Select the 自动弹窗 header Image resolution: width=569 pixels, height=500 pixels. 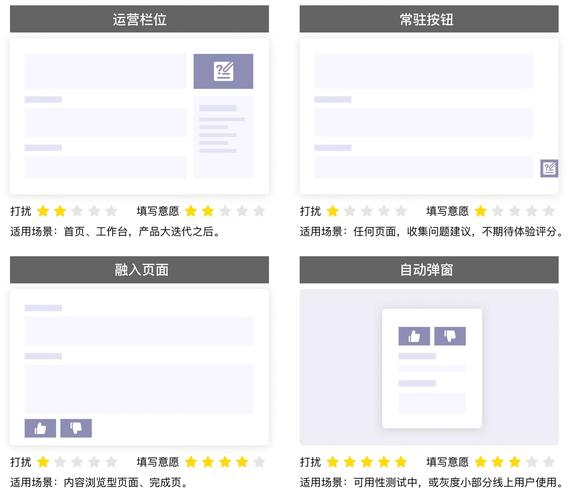(429, 270)
